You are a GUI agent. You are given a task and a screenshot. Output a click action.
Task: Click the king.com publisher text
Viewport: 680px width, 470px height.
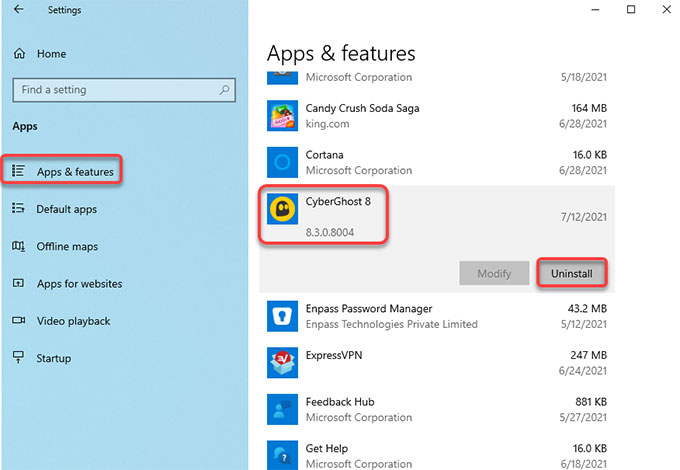coord(327,124)
